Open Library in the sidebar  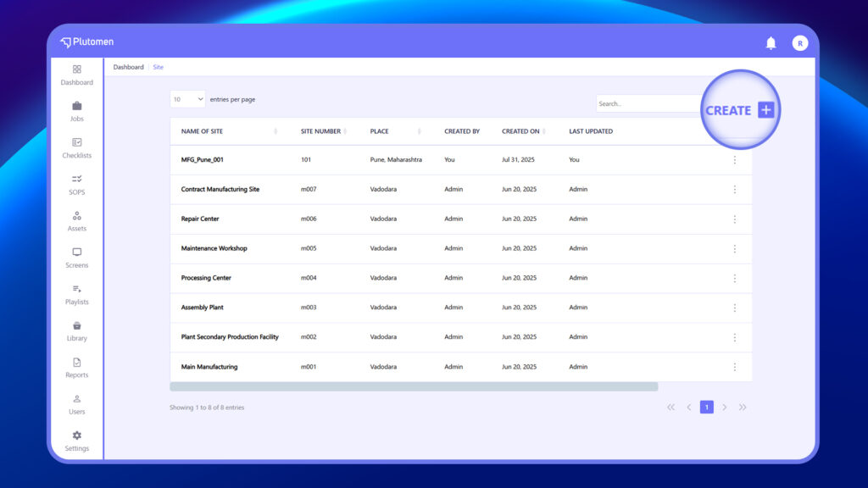pos(76,331)
